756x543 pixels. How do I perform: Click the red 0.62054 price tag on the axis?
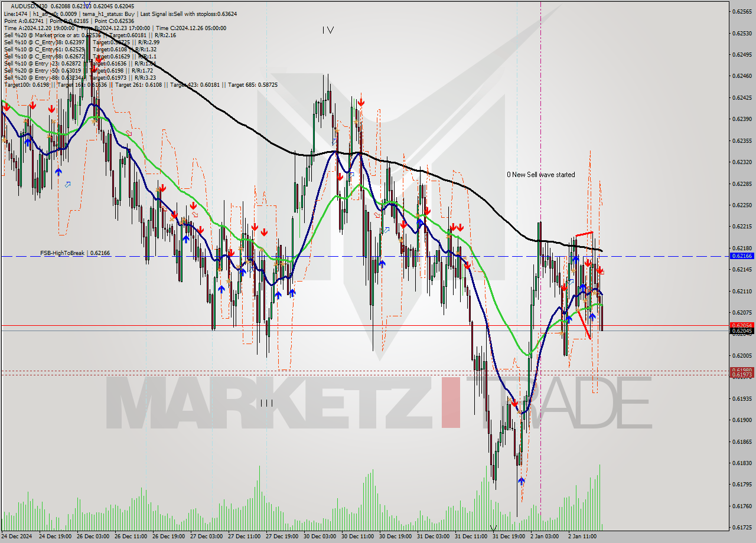coord(742,325)
